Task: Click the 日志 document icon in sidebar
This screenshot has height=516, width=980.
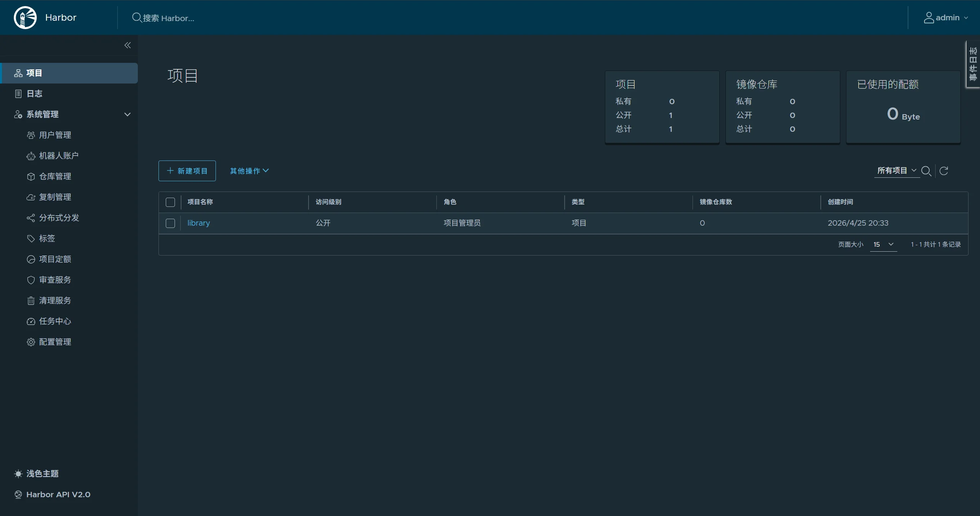Action: 18,94
